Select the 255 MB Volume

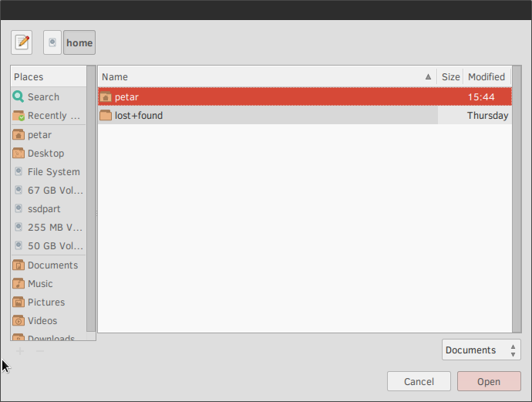click(55, 228)
